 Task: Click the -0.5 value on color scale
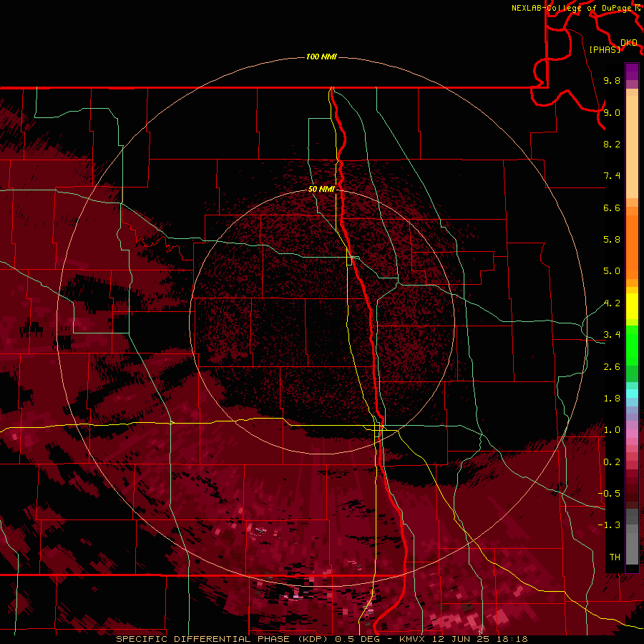point(609,494)
